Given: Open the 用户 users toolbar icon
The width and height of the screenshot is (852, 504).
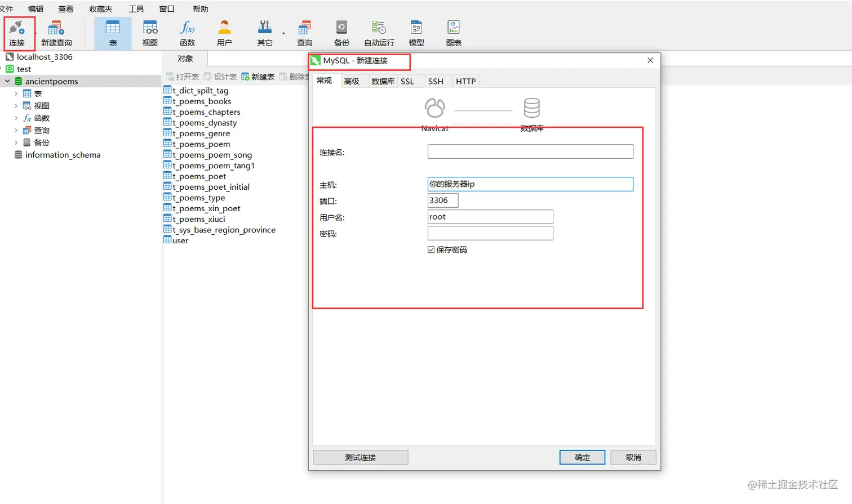Looking at the screenshot, I should pos(224,33).
